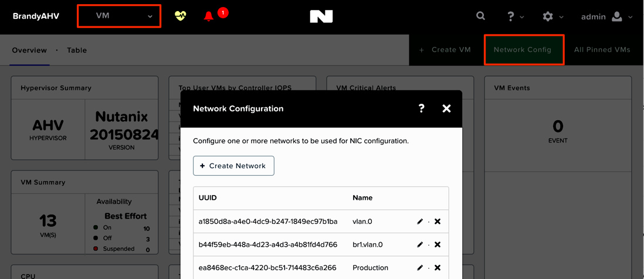The image size is (644, 279).
Task: Open the Network Config tab
Action: 524,50
